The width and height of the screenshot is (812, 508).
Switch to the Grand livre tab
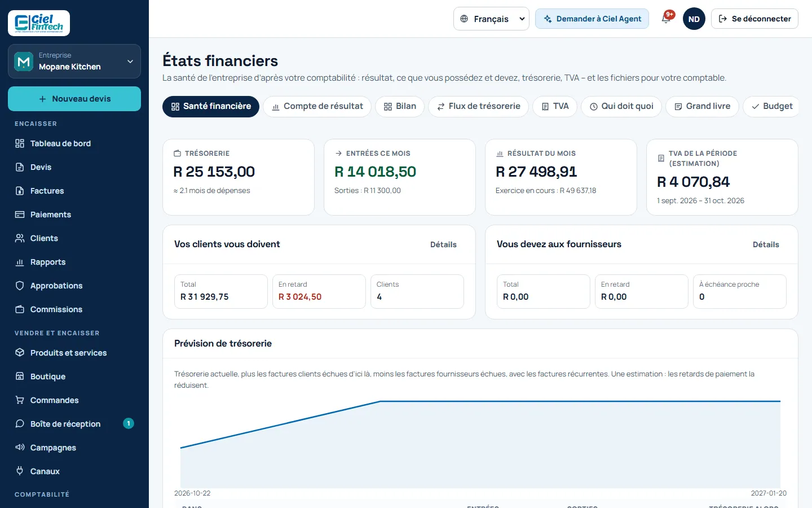pyautogui.click(x=702, y=106)
